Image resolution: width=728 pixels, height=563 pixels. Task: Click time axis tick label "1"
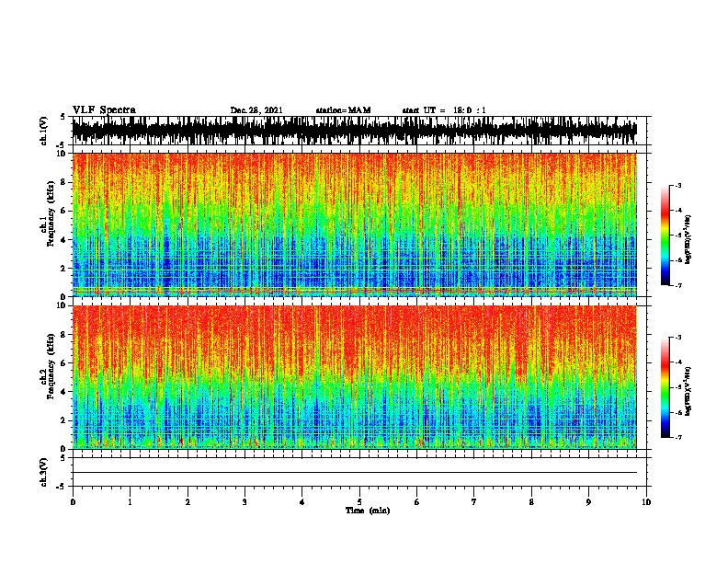point(130,501)
